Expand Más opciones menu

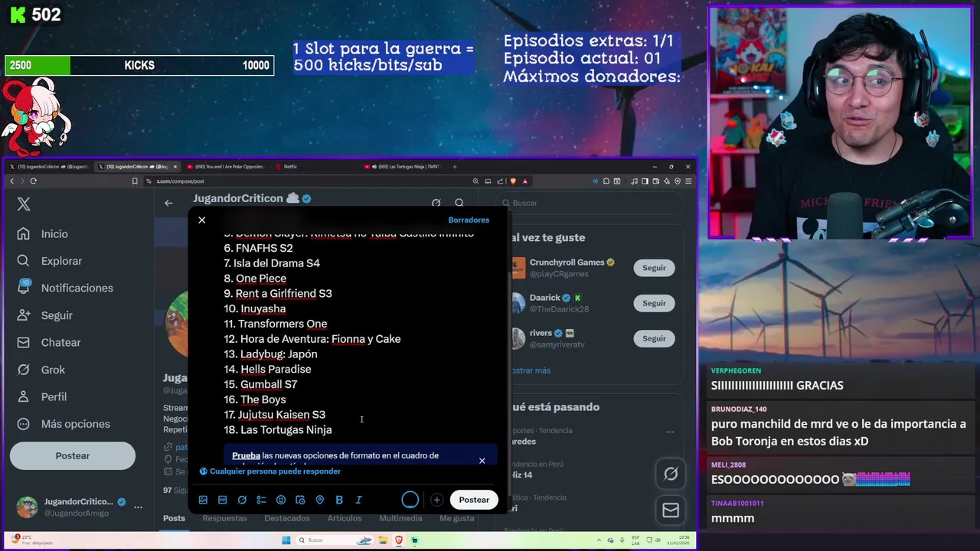coord(65,424)
